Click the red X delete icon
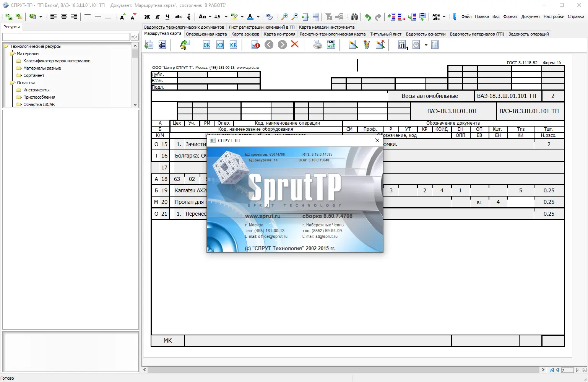This screenshot has height=382, width=588. 295,44
